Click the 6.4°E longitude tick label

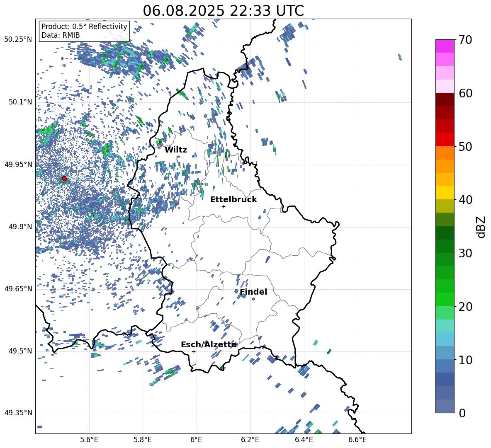304,440
